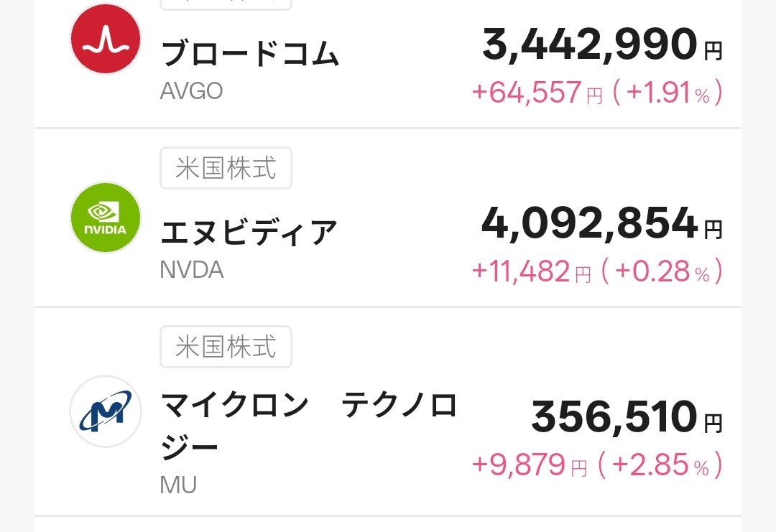Tap the Micron Technology logo icon
The width and height of the screenshot is (776, 532).
click(x=106, y=411)
